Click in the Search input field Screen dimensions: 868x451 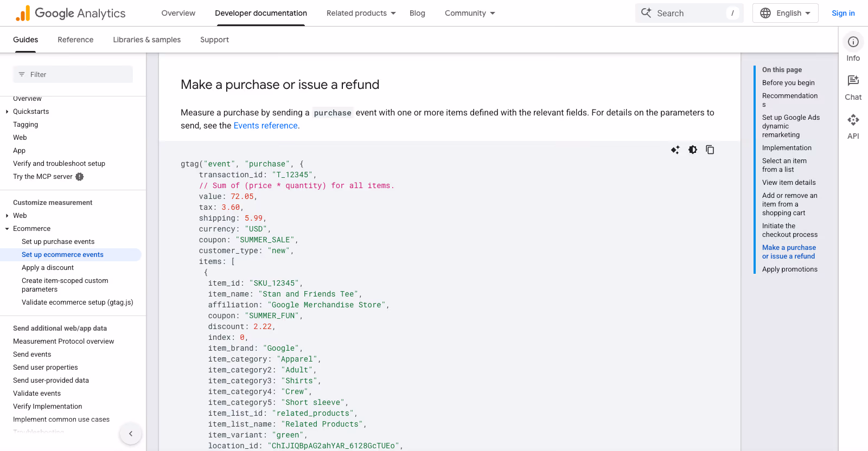click(690, 13)
